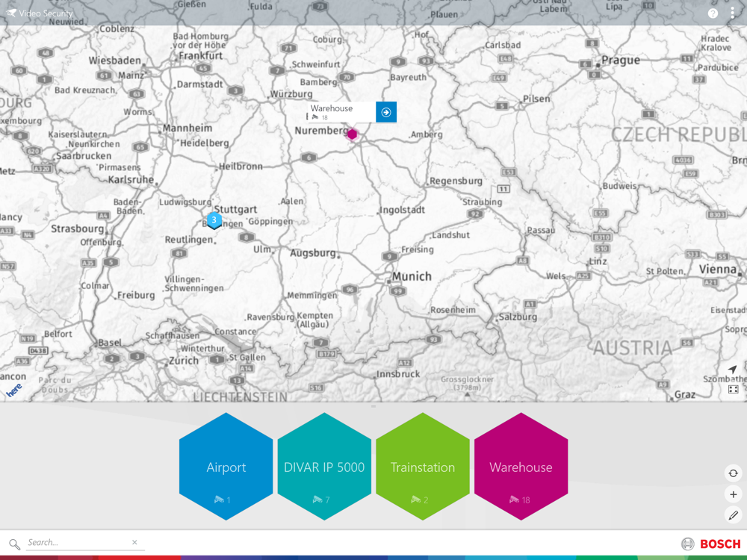
Task: Click the Augsburg city label
Action: coord(313,253)
